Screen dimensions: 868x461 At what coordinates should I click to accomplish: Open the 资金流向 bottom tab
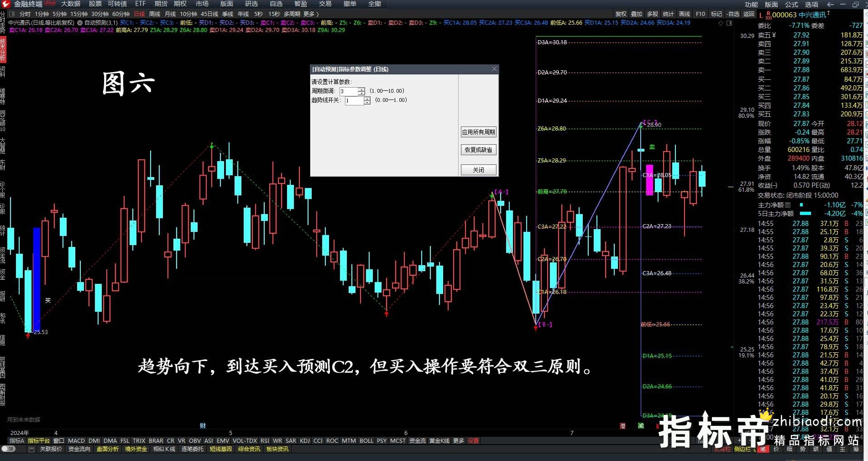tap(79, 449)
